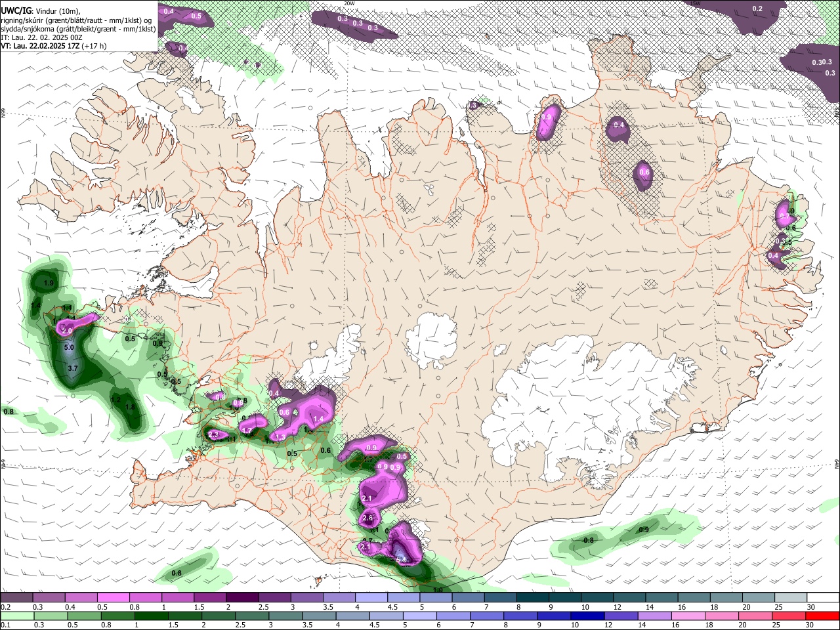Click the 1.9 value in the northwestern green area

click(48, 283)
